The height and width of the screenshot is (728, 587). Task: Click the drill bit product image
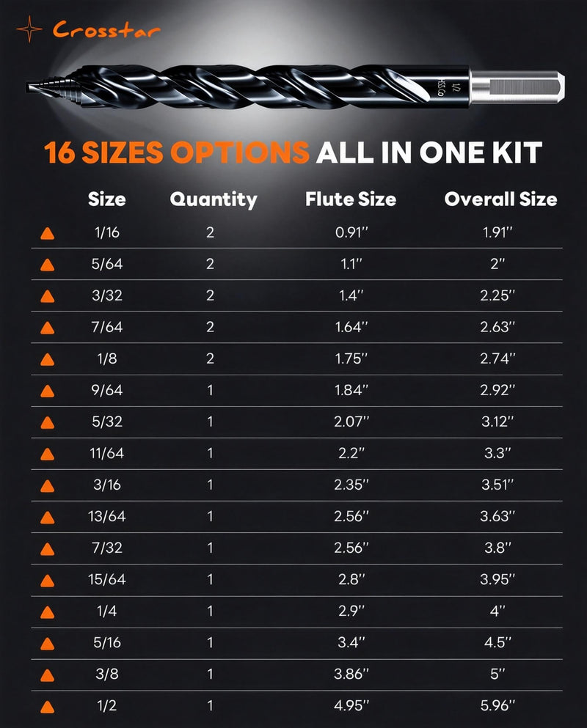coord(296,87)
